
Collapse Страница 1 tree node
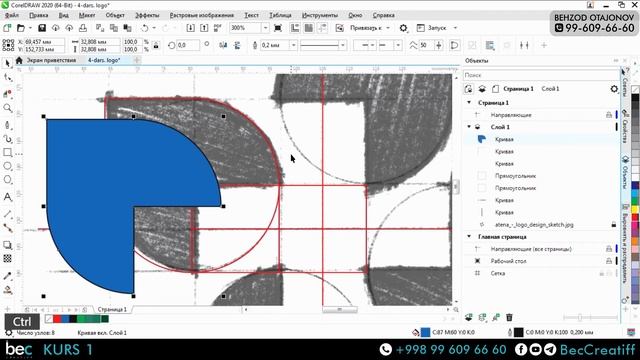click(469, 102)
